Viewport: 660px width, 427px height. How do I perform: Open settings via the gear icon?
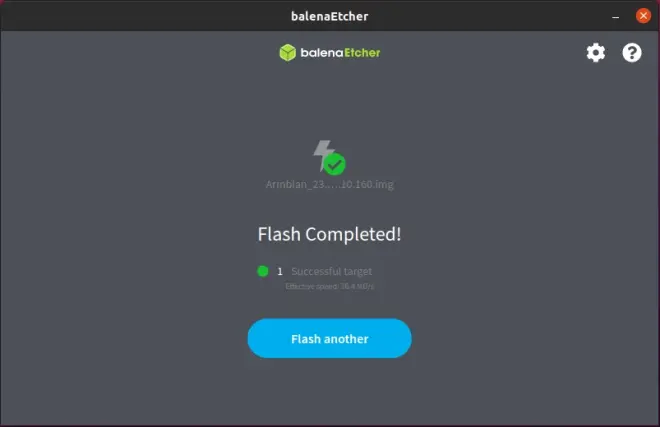point(596,53)
